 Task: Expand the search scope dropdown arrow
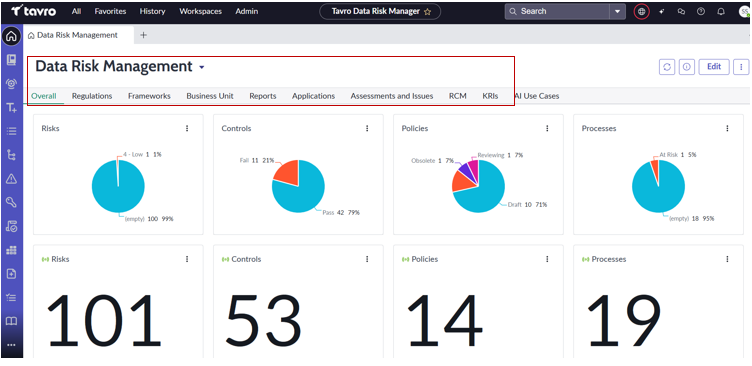(x=617, y=12)
